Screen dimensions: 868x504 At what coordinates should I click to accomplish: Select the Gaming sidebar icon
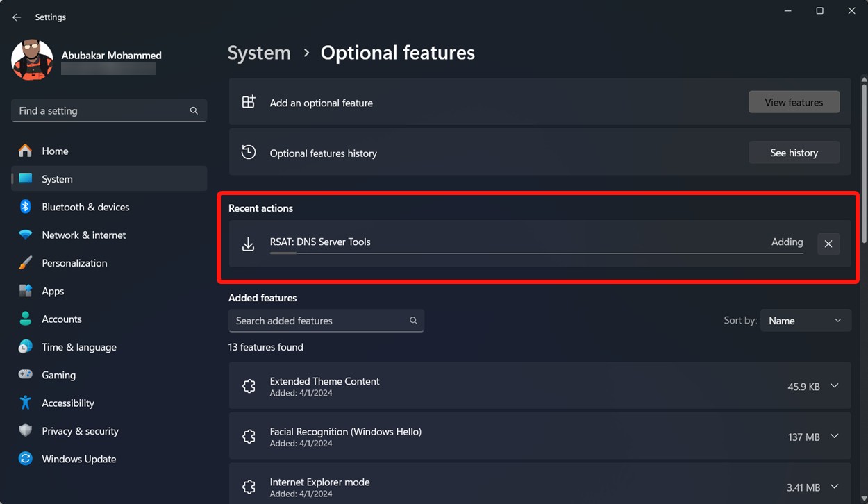tap(25, 375)
